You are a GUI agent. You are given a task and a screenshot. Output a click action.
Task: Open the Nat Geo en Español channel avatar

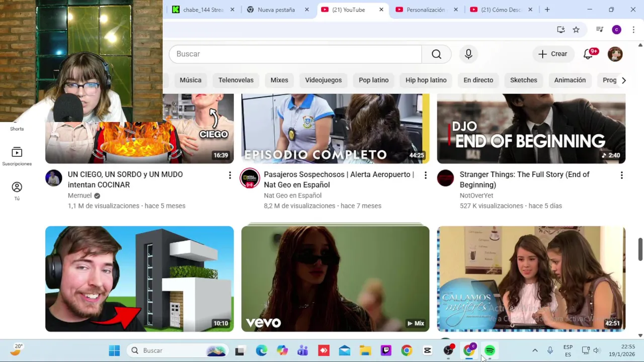click(250, 178)
